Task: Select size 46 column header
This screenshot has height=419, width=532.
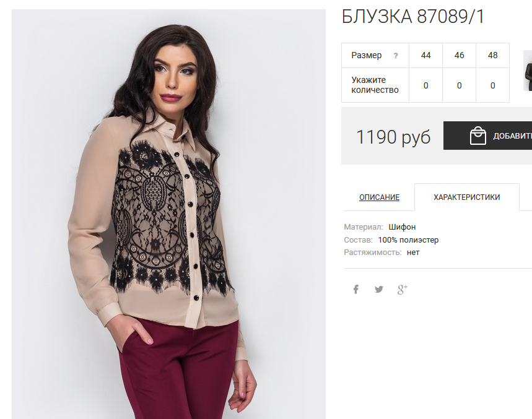Action: coord(459,55)
